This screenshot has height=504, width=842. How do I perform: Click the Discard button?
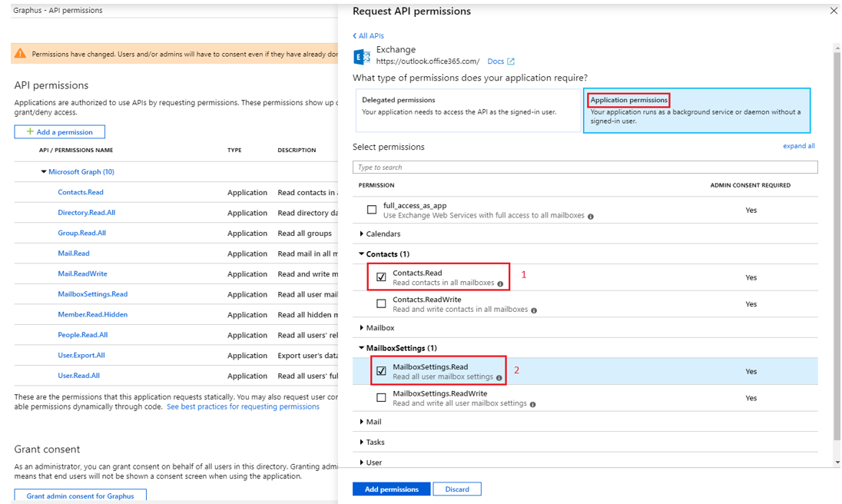[457, 489]
